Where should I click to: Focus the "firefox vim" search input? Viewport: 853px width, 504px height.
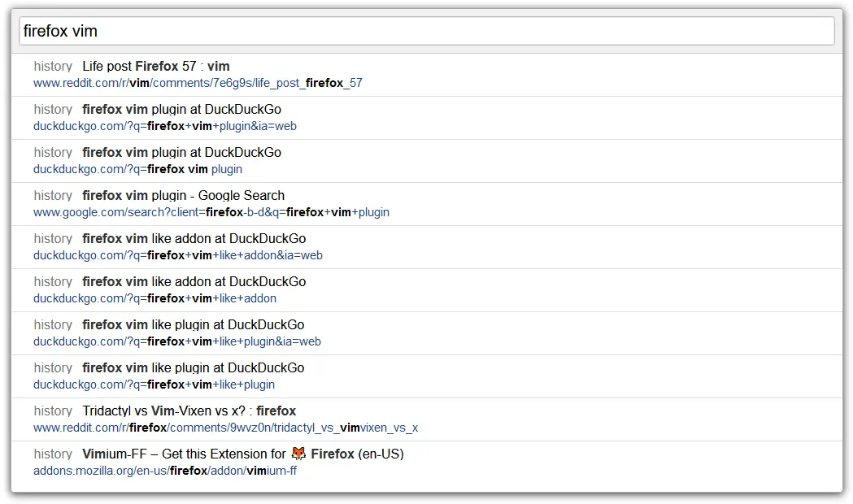[426, 31]
